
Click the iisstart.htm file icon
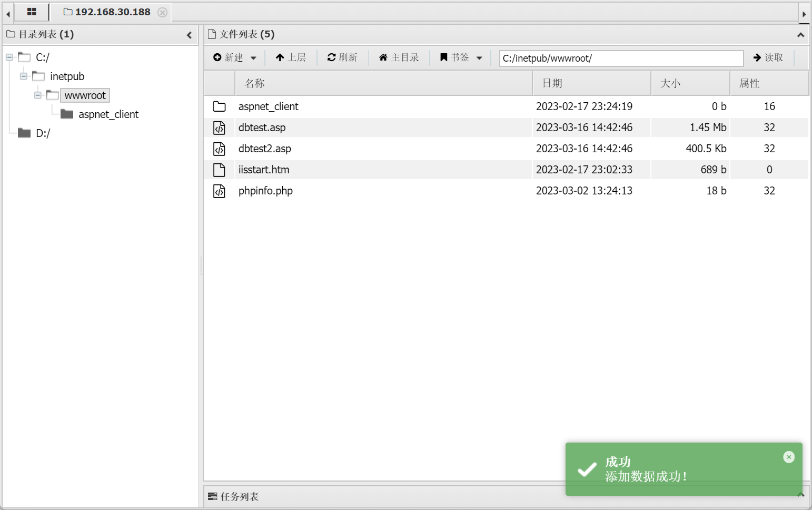219,170
